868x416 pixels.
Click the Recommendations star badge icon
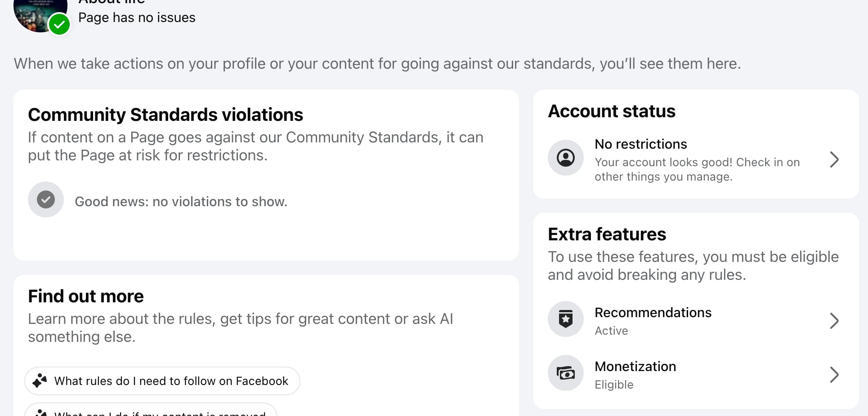click(566, 319)
